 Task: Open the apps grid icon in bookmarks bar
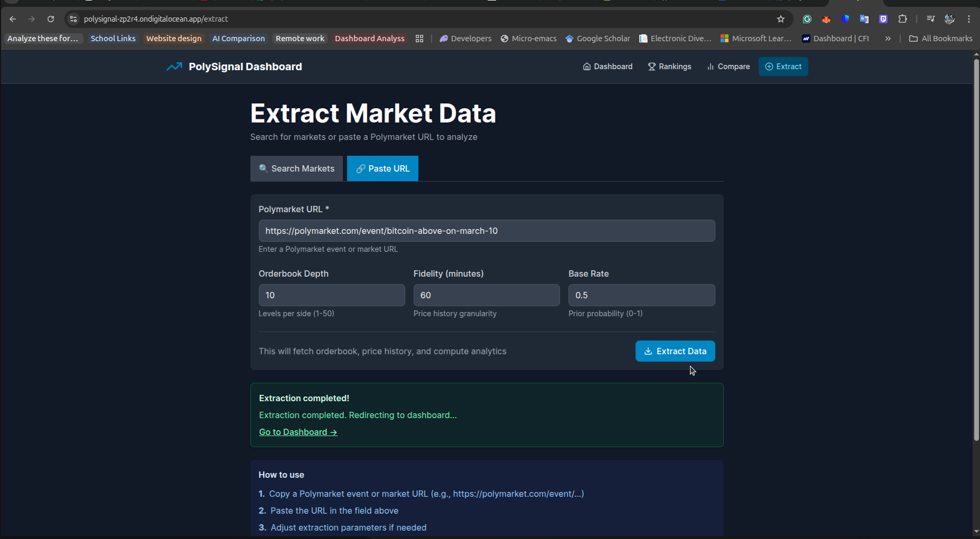(x=419, y=39)
